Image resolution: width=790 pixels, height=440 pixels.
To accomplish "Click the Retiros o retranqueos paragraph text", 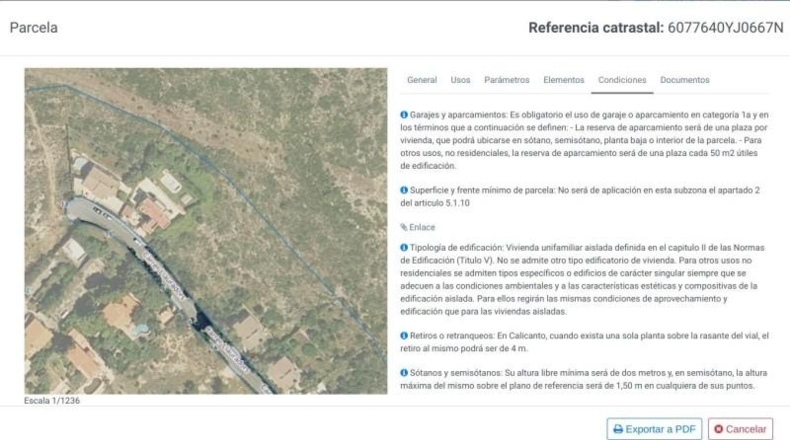I will tap(584, 342).
